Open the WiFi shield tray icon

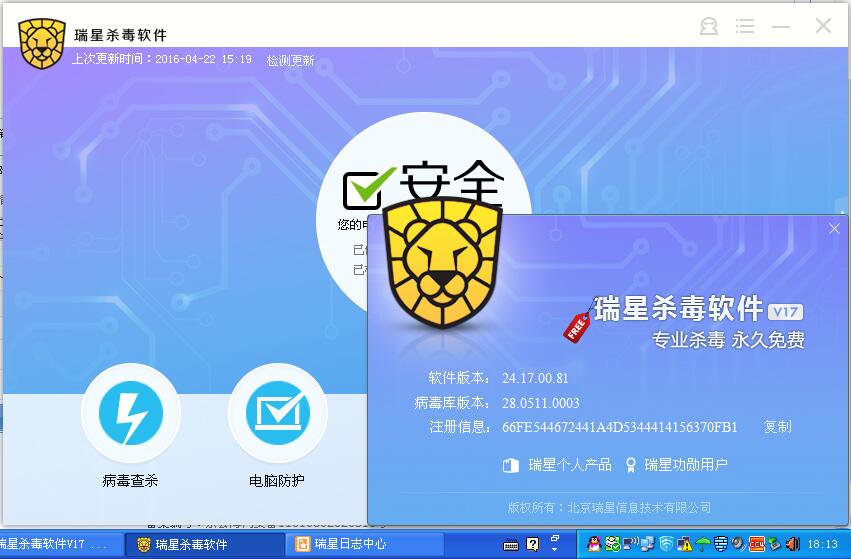[x=666, y=544]
